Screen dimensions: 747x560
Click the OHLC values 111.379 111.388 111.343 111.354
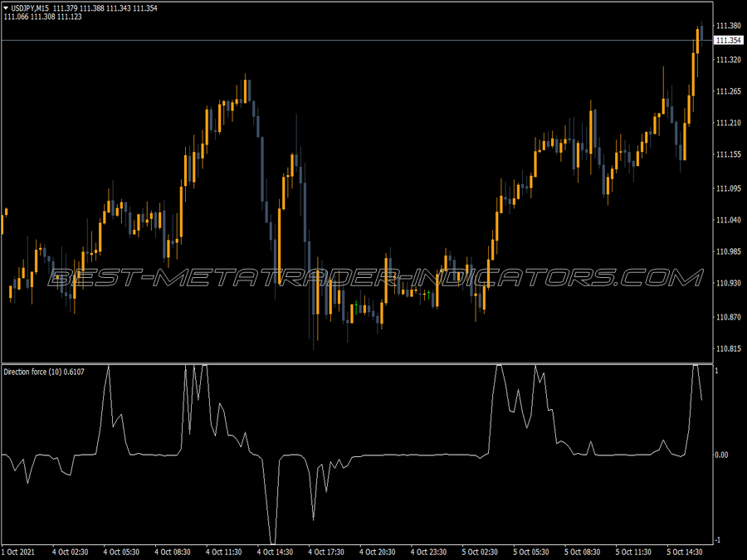tap(105, 8)
